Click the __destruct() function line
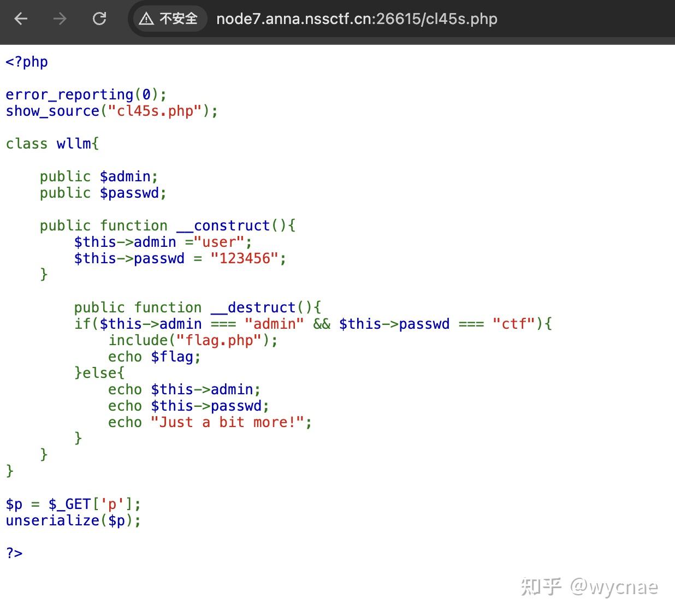The height and width of the screenshot is (616, 675). point(198,307)
